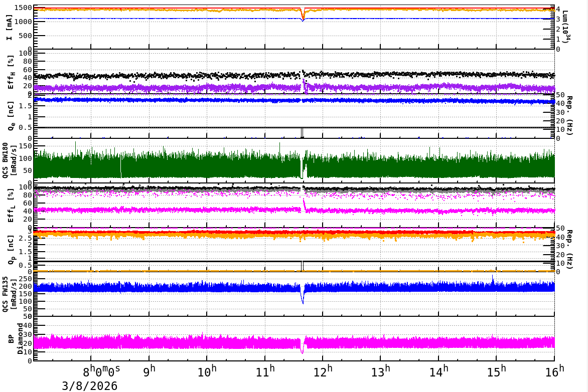Click the Q_e [nC] axis title
Viewport: 588px width, 392px height.
11,116
